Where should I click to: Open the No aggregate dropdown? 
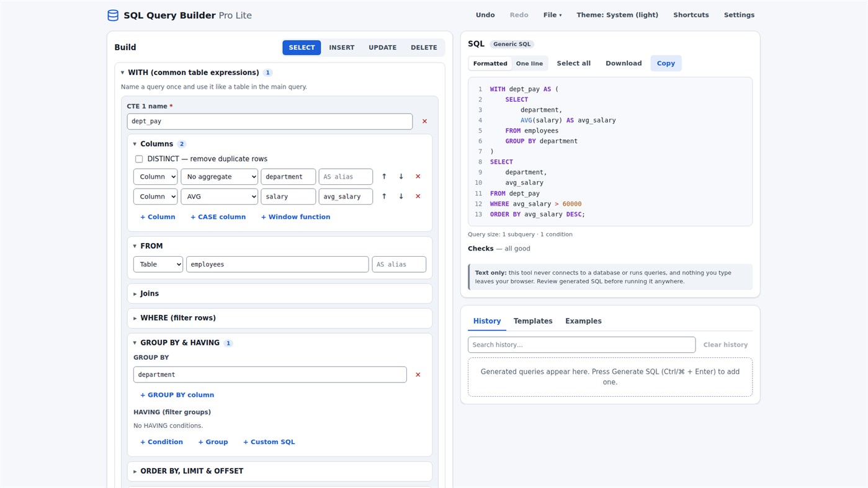click(219, 177)
